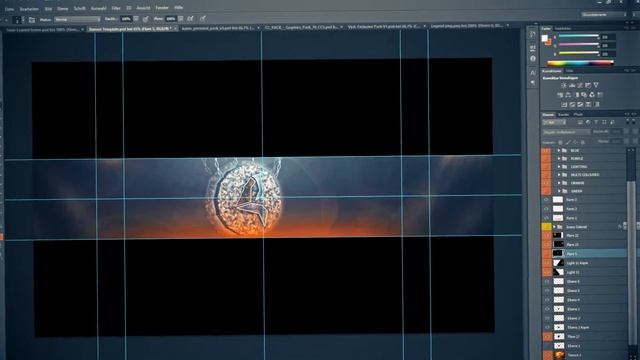Open the brush preset picker
Viewport: 640px width, 360px height.
[19, 20]
